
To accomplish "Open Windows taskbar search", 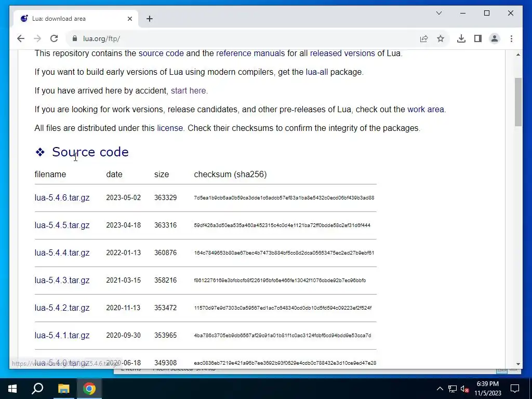I will pos(37,389).
